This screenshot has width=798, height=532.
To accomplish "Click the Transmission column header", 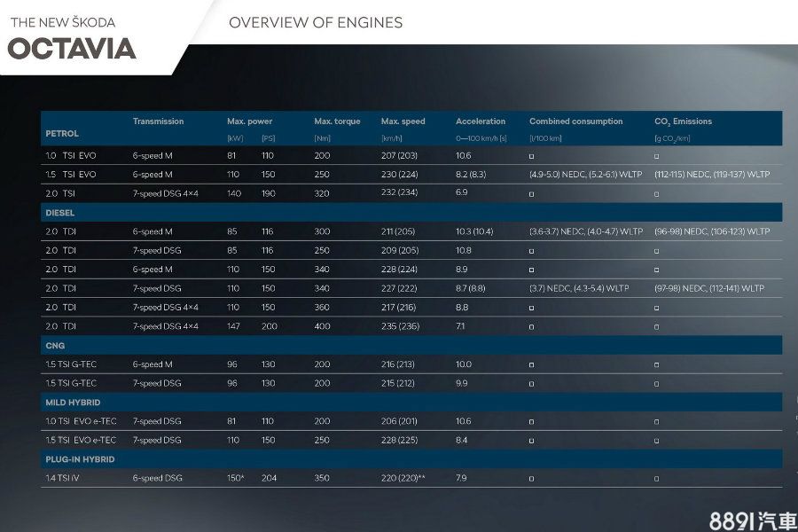I will [x=158, y=121].
